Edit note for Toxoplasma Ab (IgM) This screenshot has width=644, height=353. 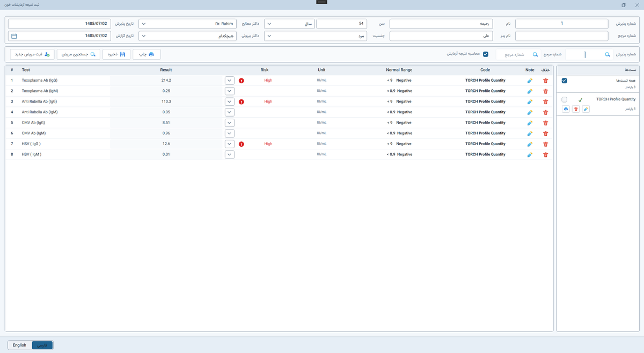[530, 91]
